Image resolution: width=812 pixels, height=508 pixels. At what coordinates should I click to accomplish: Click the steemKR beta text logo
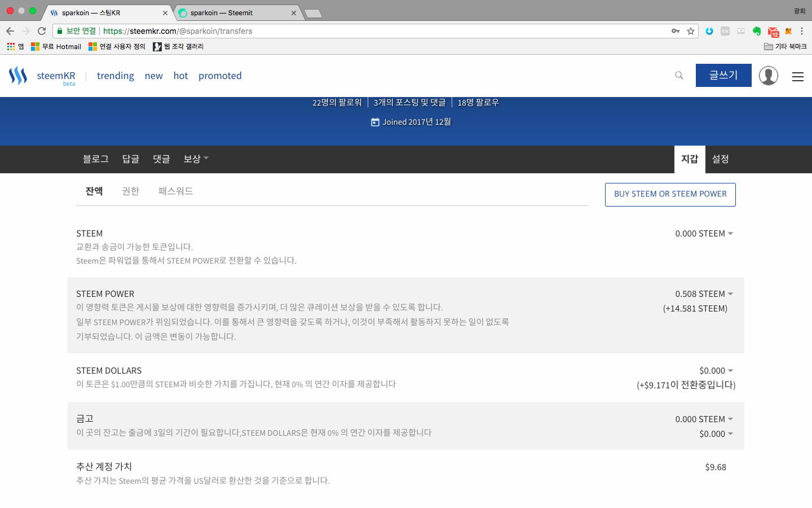click(56, 77)
